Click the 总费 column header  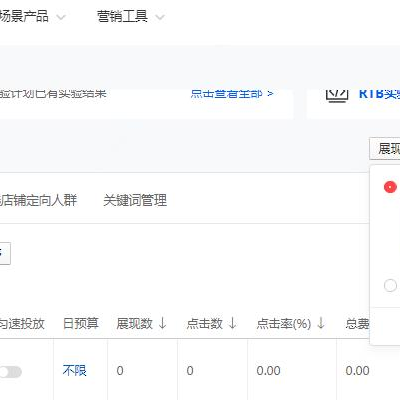coord(357,323)
